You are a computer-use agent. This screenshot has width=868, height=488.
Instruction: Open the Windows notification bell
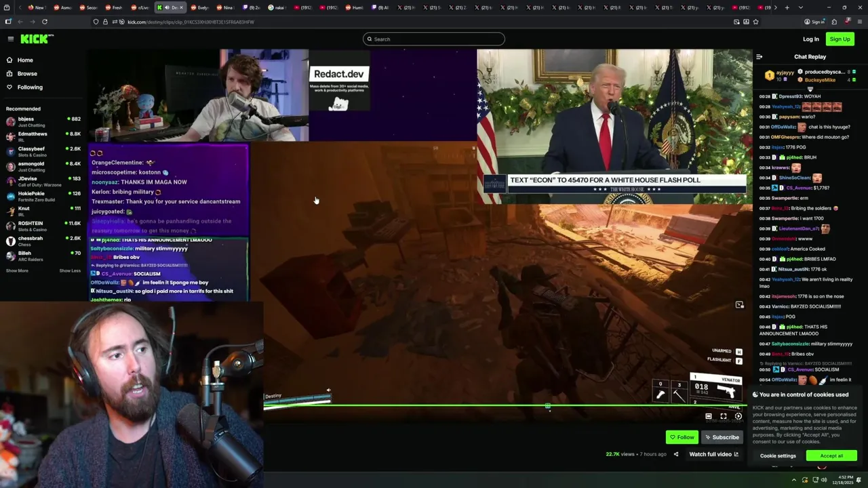(859, 480)
